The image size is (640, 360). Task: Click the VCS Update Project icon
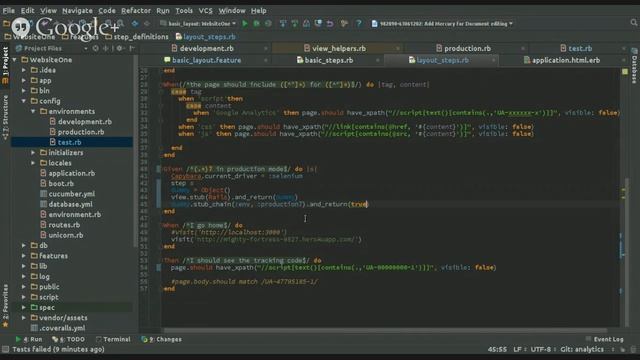(283, 24)
